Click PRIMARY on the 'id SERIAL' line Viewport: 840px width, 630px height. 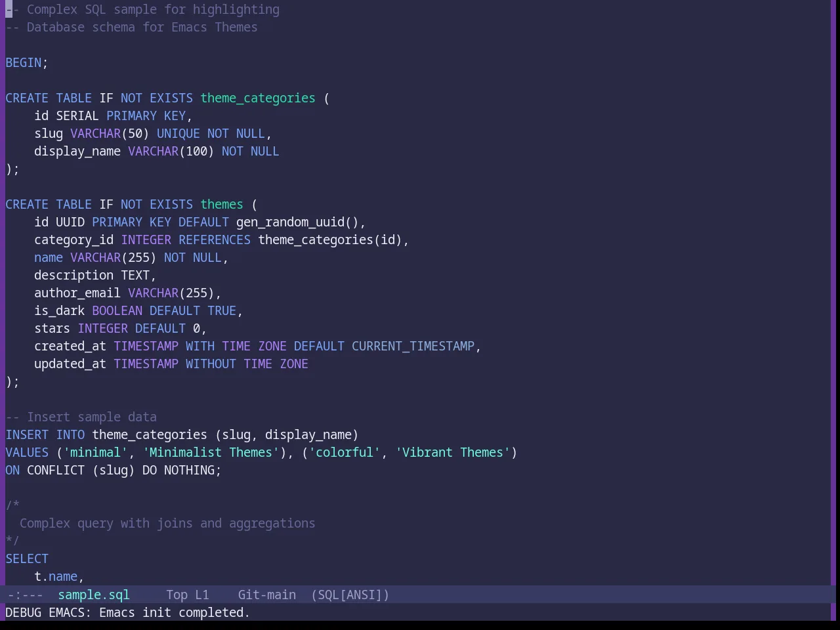[131, 115]
